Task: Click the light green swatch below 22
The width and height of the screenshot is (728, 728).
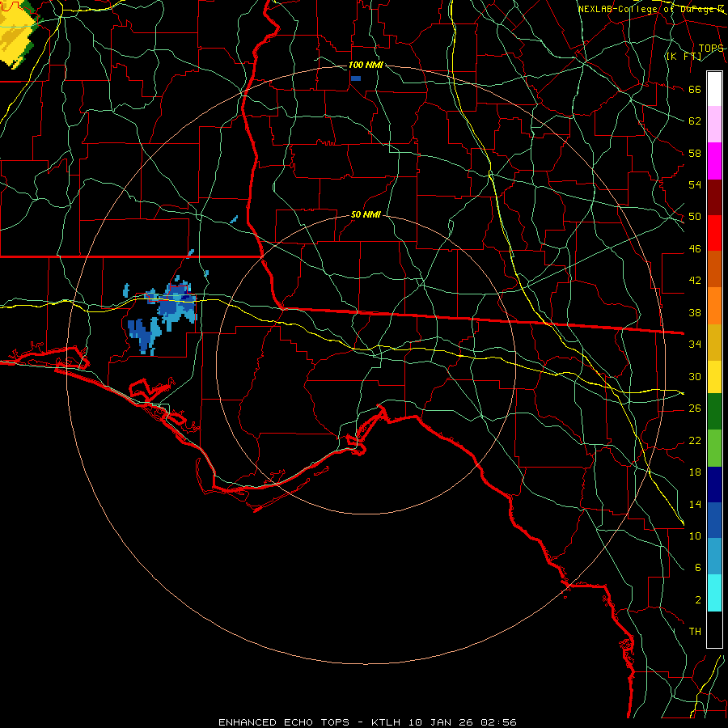Action: [714, 448]
